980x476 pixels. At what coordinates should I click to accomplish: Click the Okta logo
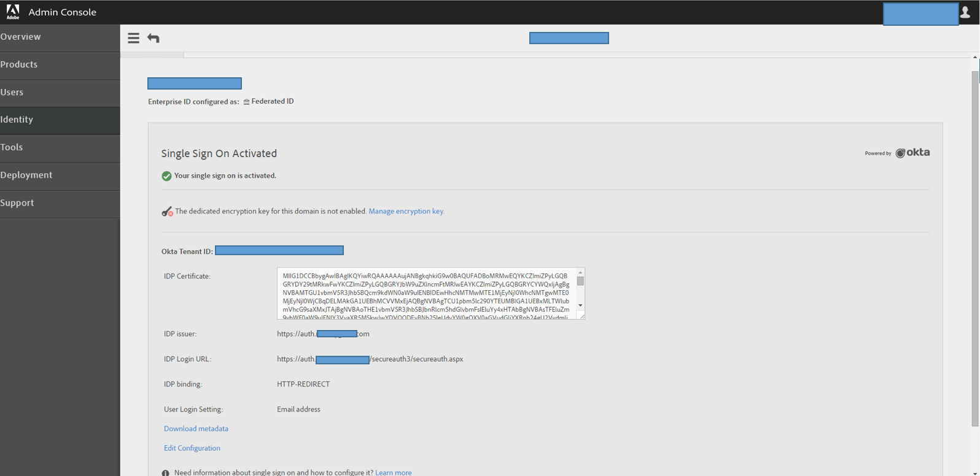click(x=912, y=153)
